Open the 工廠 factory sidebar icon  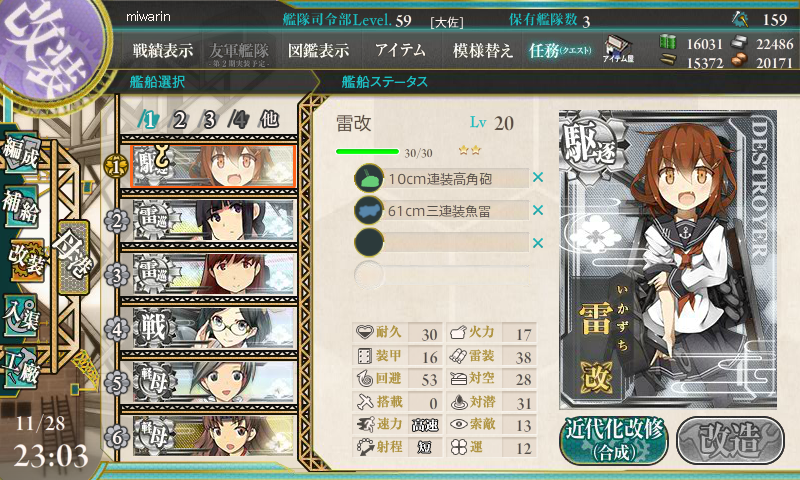point(21,366)
